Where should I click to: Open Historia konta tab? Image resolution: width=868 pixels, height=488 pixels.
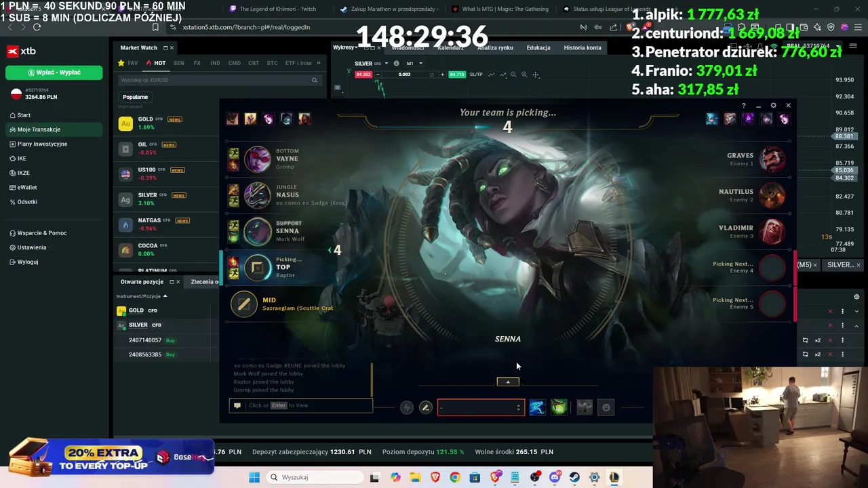[x=583, y=47]
